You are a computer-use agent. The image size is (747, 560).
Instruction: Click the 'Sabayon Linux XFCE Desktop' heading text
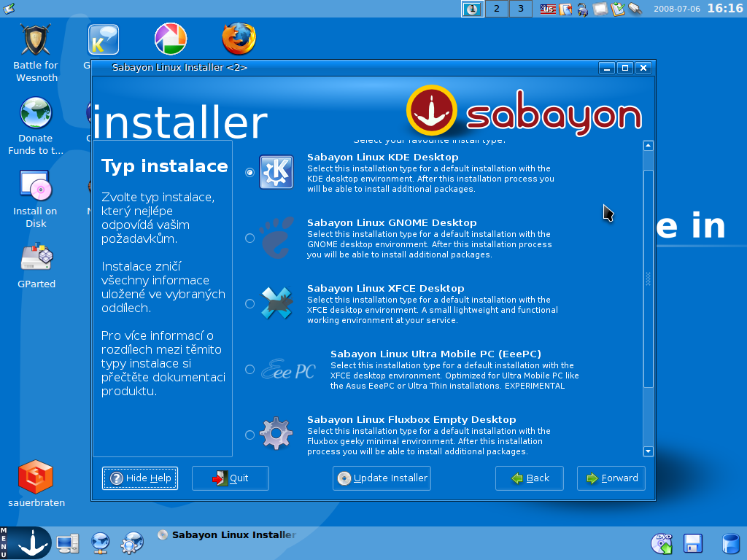[385, 289]
